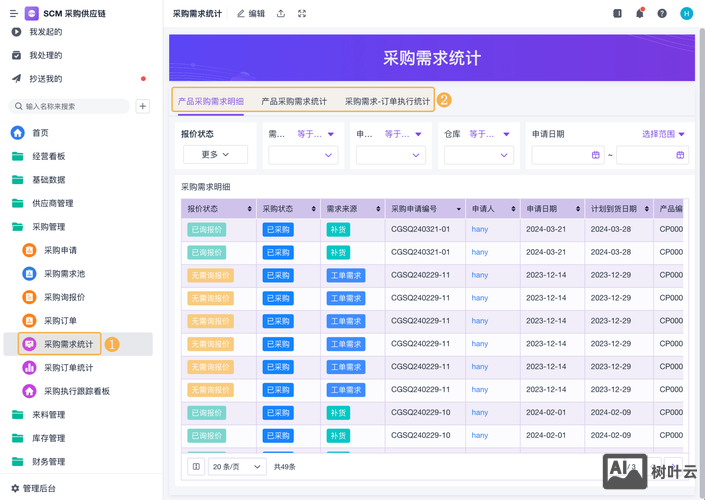Viewport: 705px width, 500px height.
Task: Click the book/docs icon in top bar
Action: (x=617, y=13)
